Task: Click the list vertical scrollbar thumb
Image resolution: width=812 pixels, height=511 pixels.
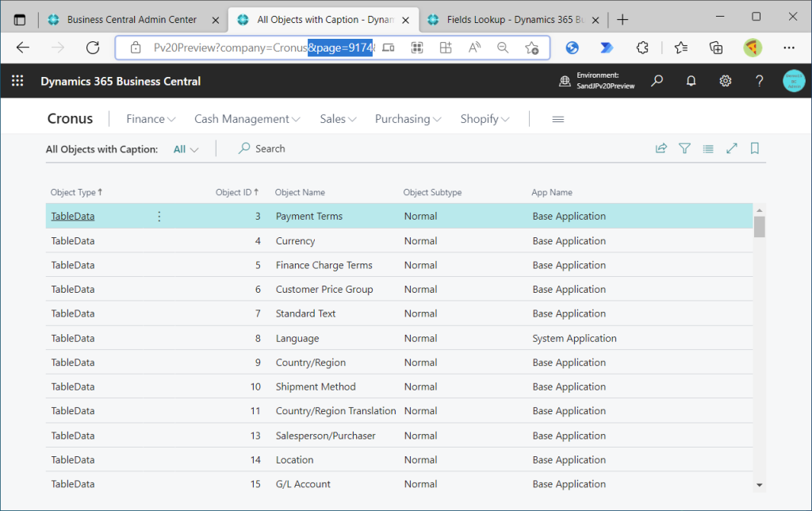Action: click(759, 226)
